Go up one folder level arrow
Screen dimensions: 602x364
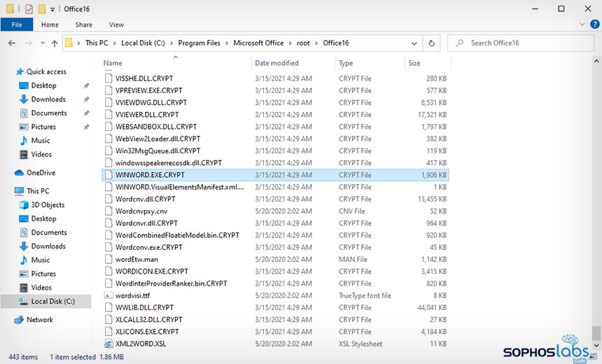(x=55, y=43)
